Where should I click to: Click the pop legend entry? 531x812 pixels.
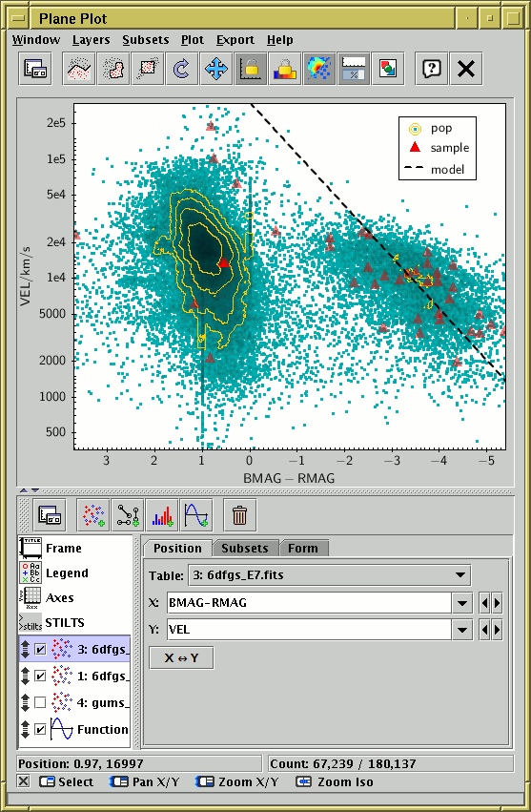point(431,129)
